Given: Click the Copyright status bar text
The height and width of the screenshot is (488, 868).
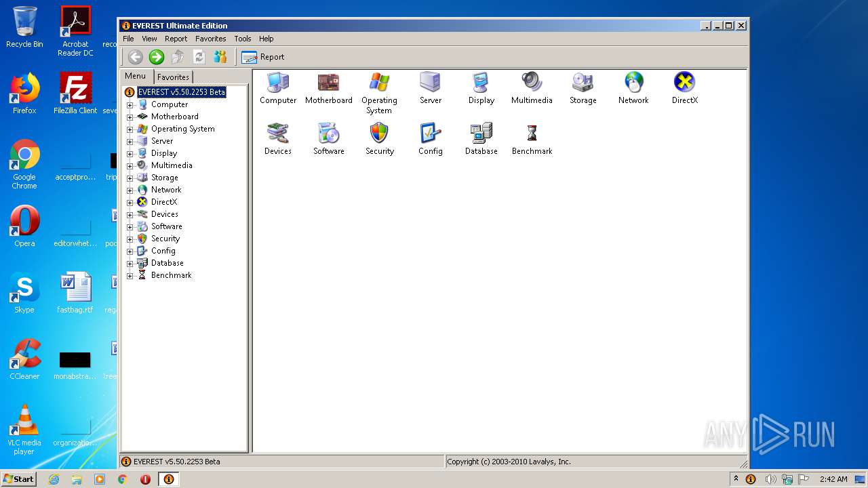Looking at the screenshot, I should (509, 462).
